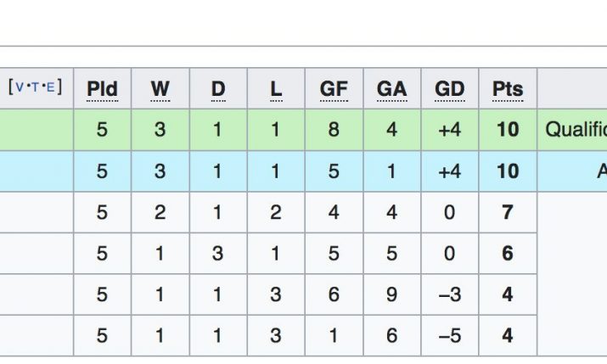607x364 pixels.
Task: Click the D column header
Action: pyautogui.click(x=218, y=89)
